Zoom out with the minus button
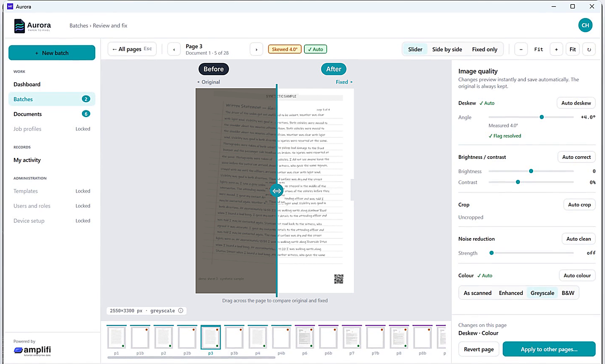 pos(521,50)
